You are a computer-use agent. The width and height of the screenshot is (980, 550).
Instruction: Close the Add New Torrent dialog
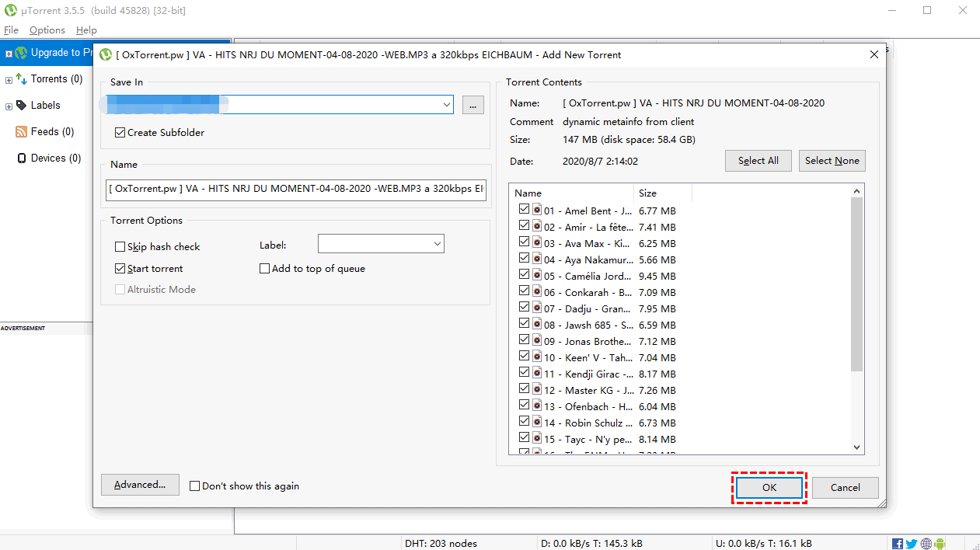pos(874,54)
